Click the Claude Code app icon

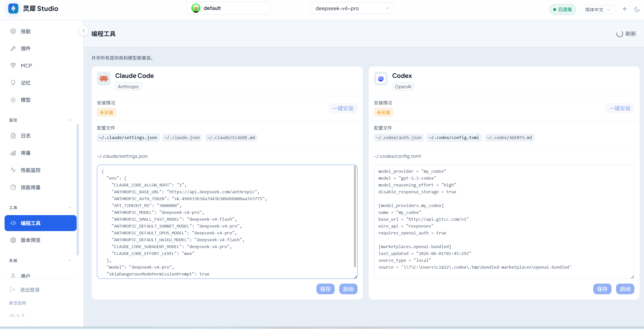click(104, 79)
